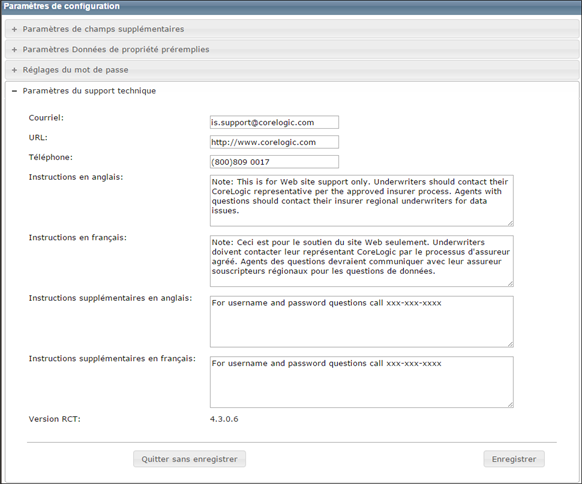Click the URL input field
Screen dimensions: 582x484
point(274,142)
